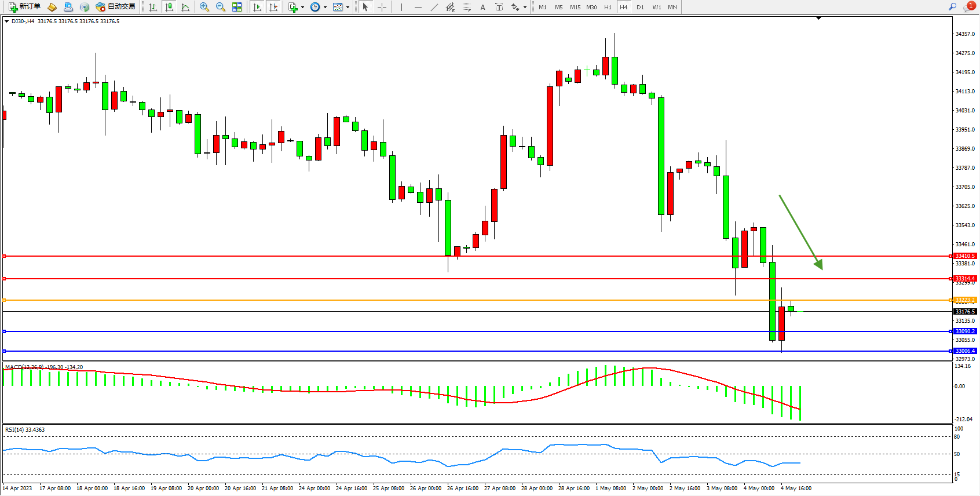Toggle chart auto scroll

tap(257, 7)
